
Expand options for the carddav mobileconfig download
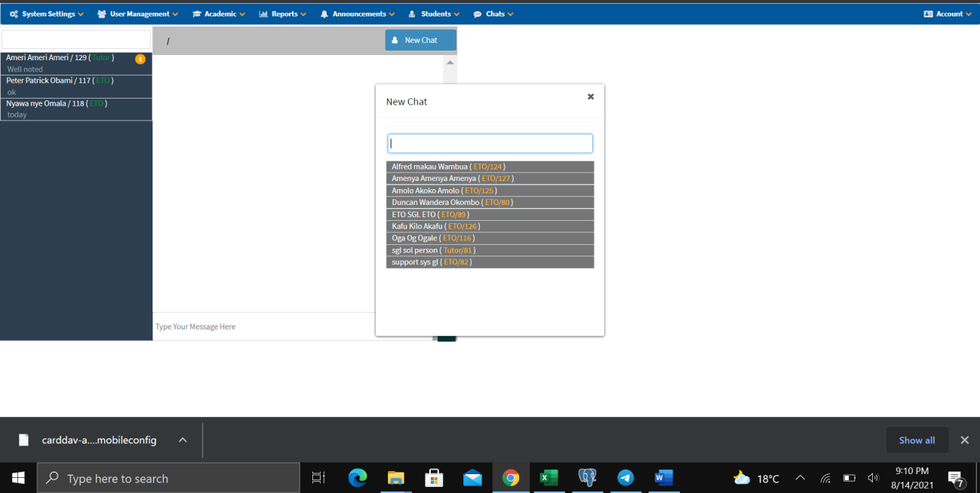point(182,440)
